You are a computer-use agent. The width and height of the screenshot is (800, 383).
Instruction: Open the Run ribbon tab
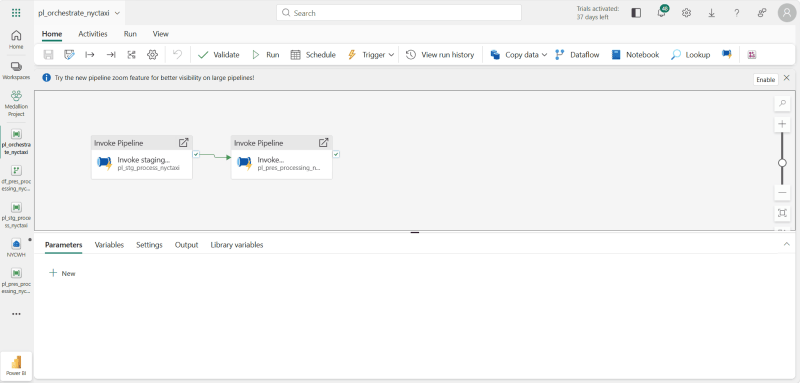point(130,34)
